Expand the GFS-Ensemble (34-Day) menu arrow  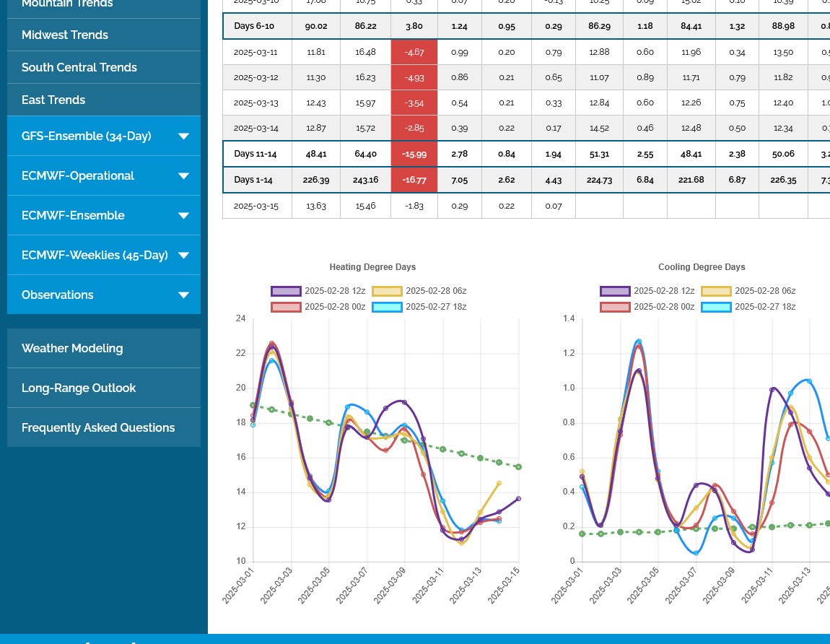tap(183, 136)
